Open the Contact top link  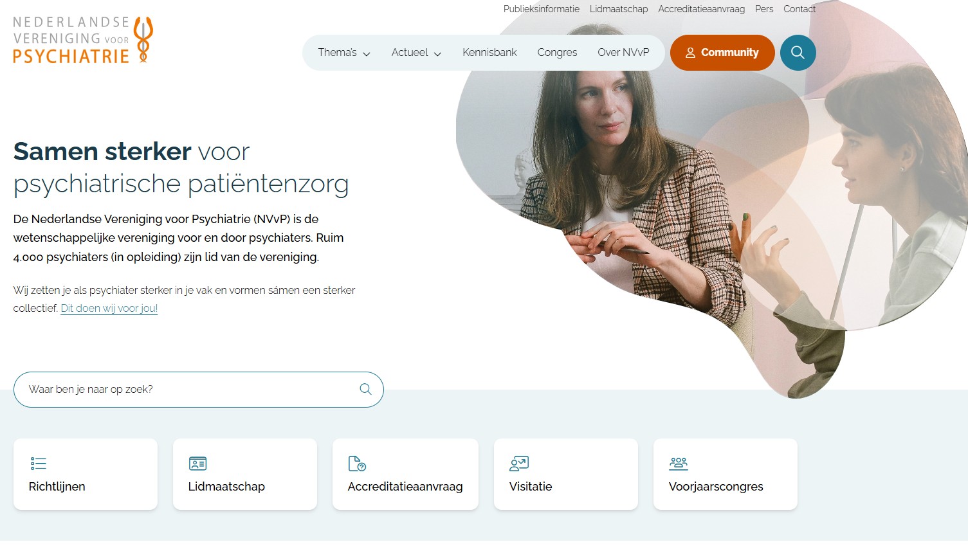coord(799,9)
